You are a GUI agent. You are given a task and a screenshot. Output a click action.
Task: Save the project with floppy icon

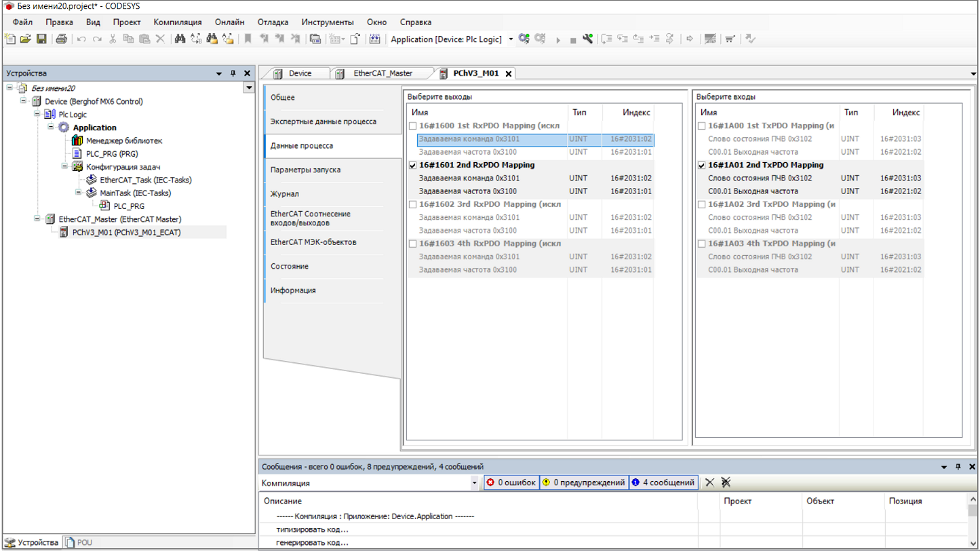(x=41, y=39)
